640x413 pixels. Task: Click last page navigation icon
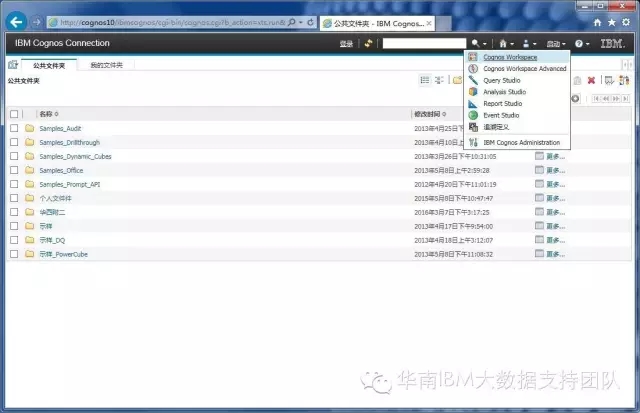coord(625,99)
